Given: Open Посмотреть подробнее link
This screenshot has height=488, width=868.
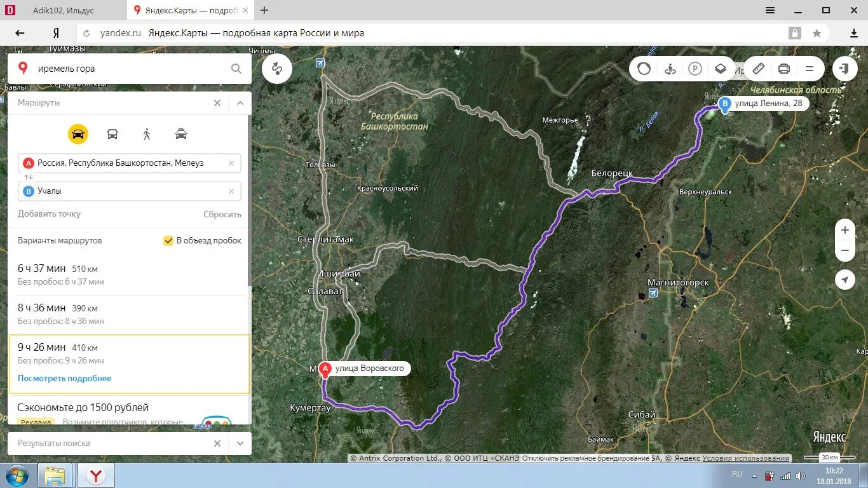Looking at the screenshot, I should click(65, 378).
